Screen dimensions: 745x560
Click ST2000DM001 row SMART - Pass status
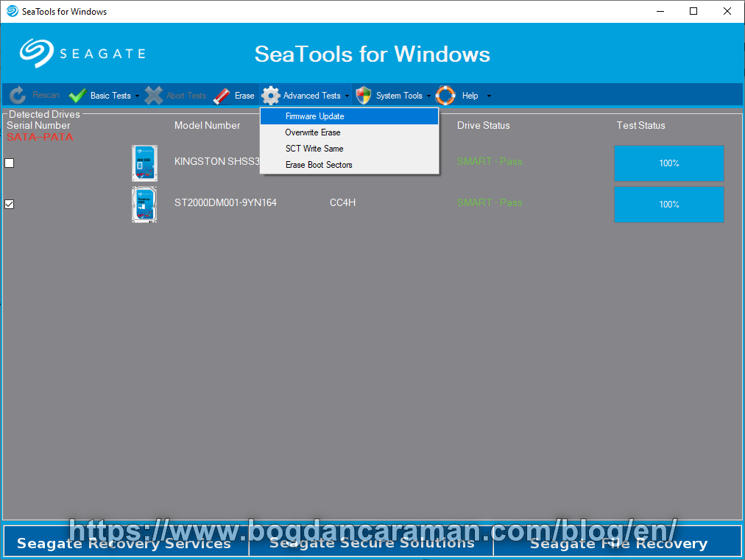490,203
